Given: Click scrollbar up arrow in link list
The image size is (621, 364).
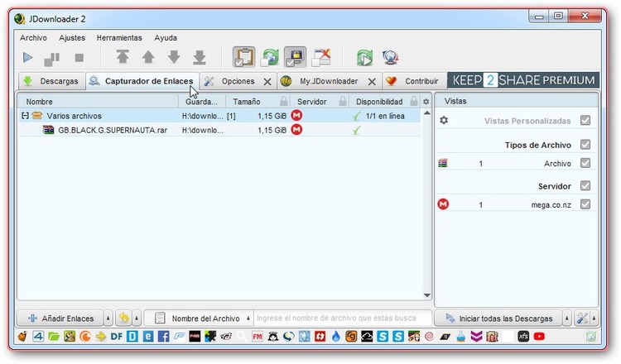Looking at the screenshot, I should [x=427, y=113].
